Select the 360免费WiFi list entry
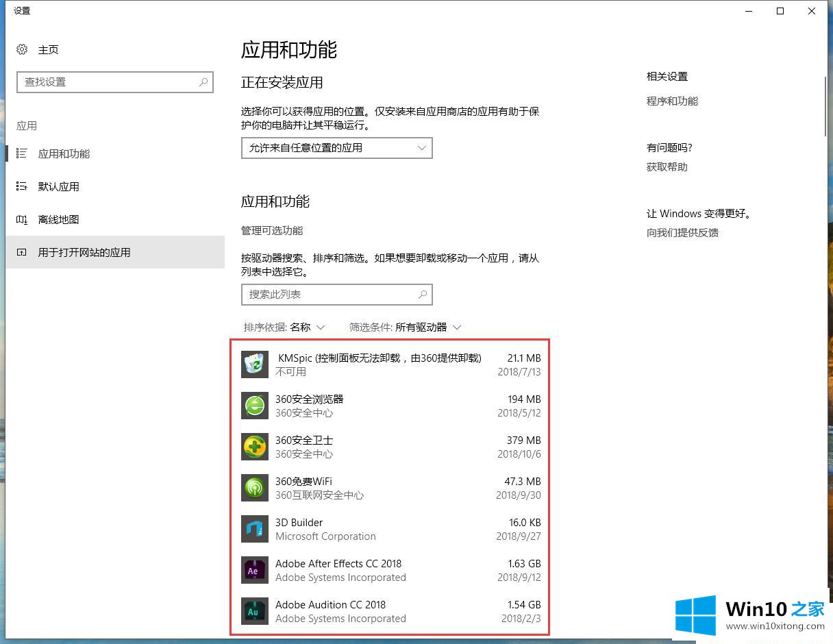This screenshot has width=833, height=644. click(x=390, y=488)
